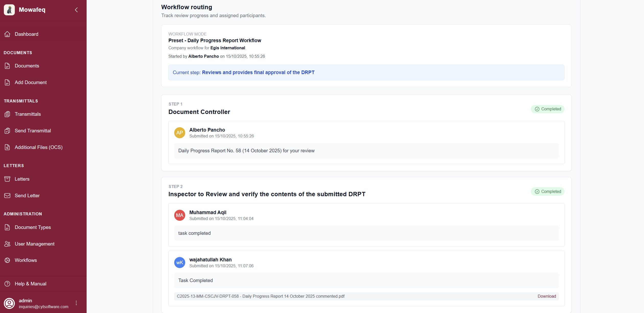Open the current step approval link

point(258,72)
